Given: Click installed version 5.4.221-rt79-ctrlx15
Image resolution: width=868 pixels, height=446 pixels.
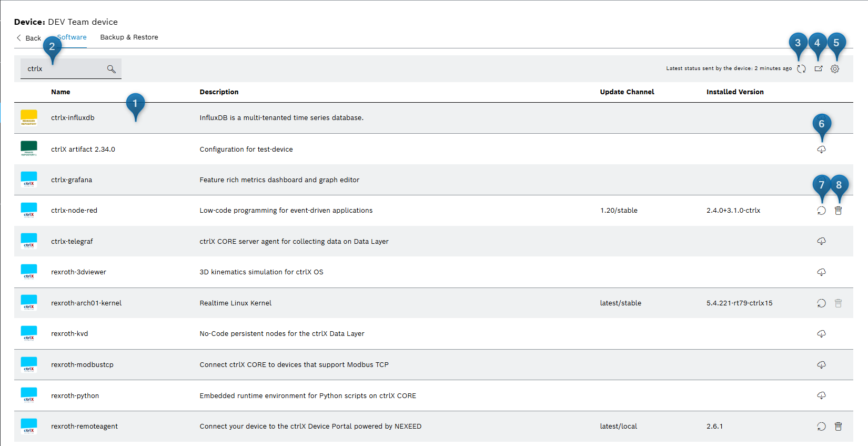Looking at the screenshot, I should click(740, 303).
